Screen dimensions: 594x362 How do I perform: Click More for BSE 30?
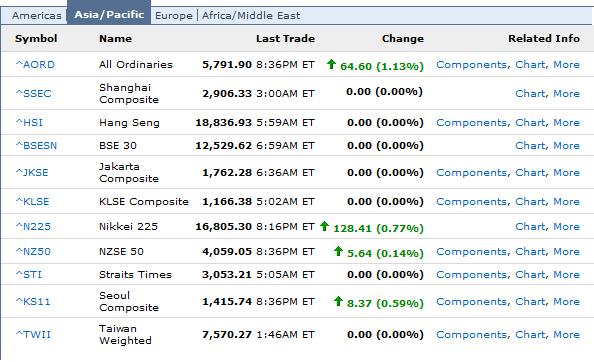coord(566,145)
